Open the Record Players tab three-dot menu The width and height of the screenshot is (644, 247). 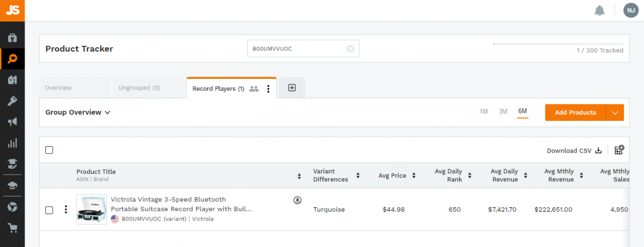tap(268, 88)
